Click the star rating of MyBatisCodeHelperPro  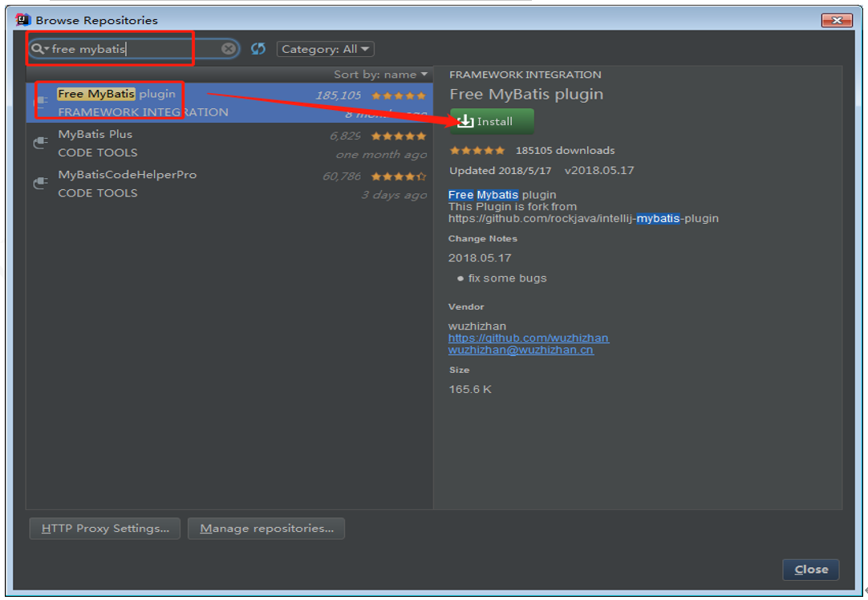[399, 176]
